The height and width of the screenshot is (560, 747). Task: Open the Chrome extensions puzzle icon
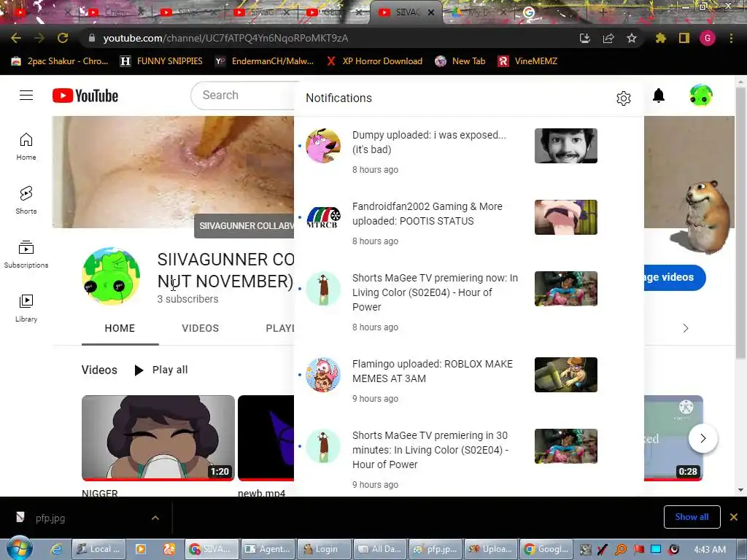pyautogui.click(x=660, y=38)
